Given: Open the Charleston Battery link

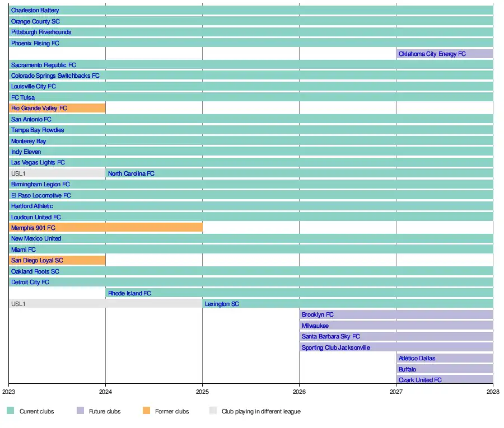Looking at the screenshot, I should (x=35, y=11).
